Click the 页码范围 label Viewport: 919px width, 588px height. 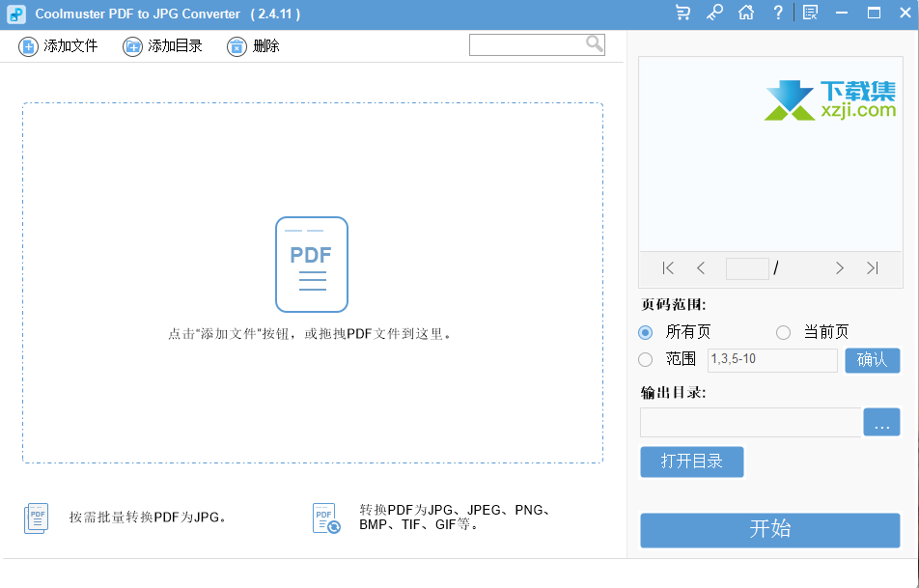[674, 305]
